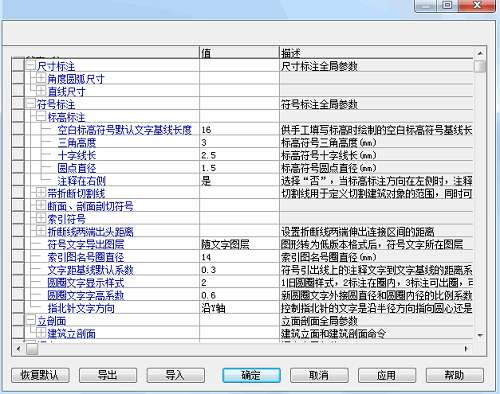Select the 注释在右侧 parameter
Screen dimensions: 500x394
[x=82, y=181]
